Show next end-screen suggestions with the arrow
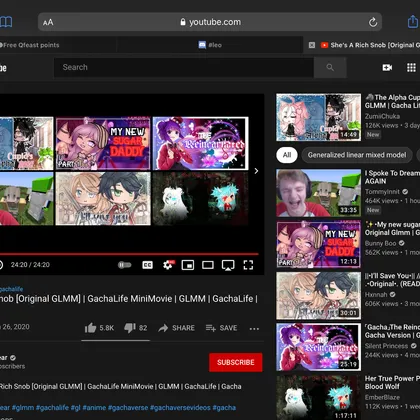The width and height of the screenshot is (420, 420). [256, 171]
